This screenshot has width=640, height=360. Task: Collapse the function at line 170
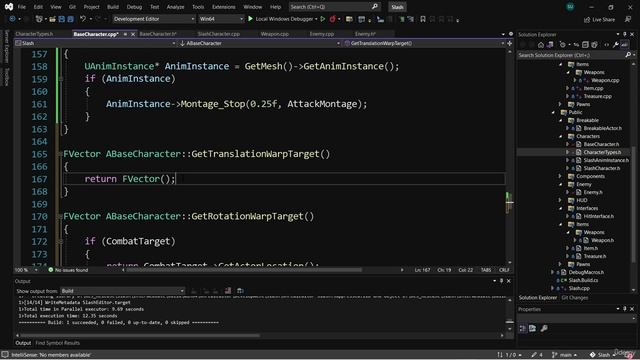tap(60, 216)
